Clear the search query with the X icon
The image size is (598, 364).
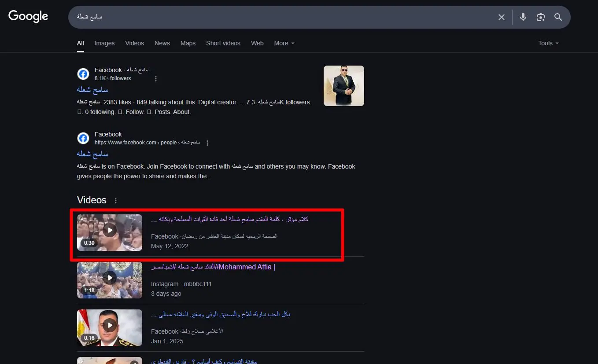502,17
